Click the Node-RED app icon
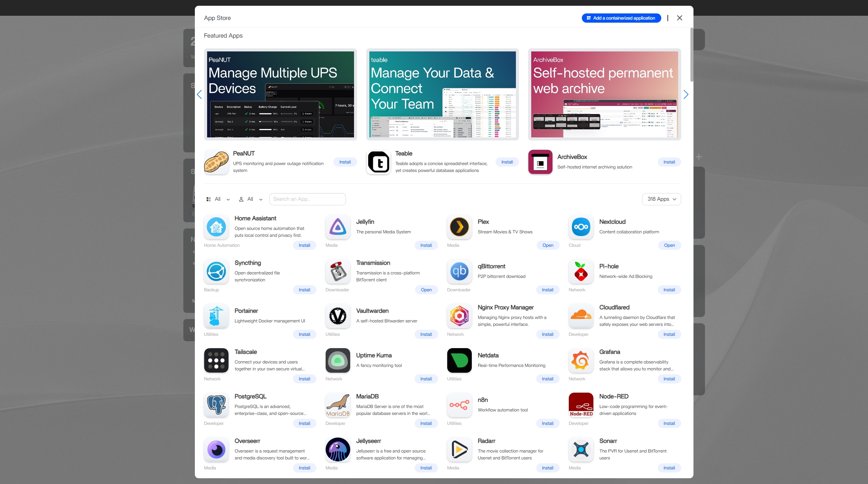The width and height of the screenshot is (868, 484). point(581,405)
